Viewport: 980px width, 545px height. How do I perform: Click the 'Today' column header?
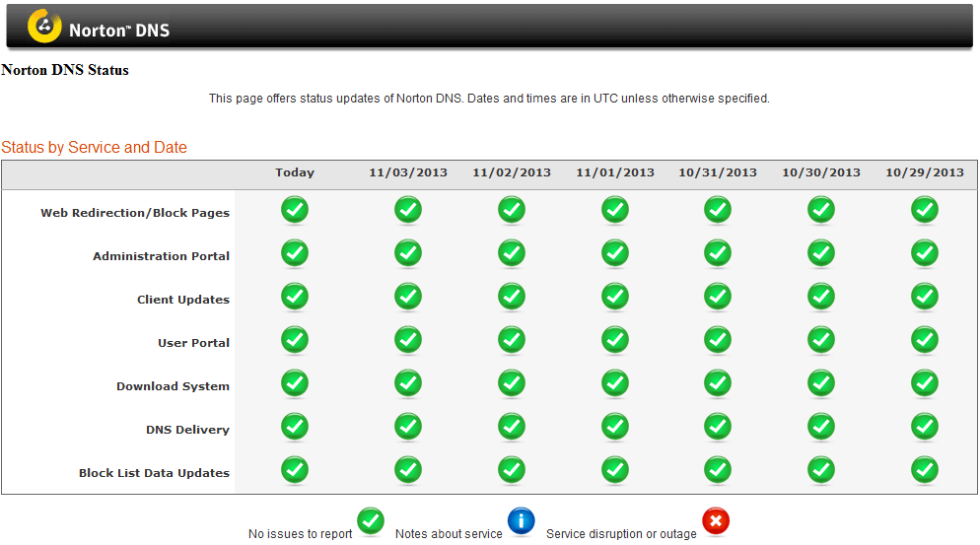pos(295,172)
